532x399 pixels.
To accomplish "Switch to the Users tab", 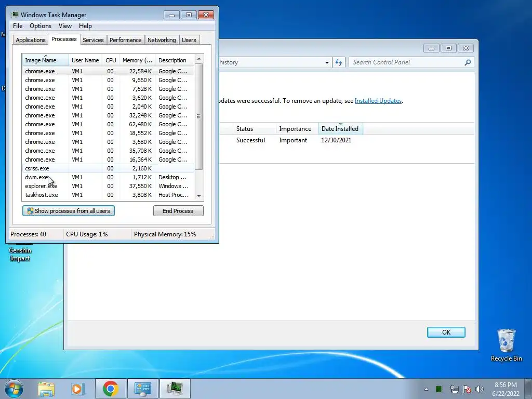I will pyautogui.click(x=189, y=39).
